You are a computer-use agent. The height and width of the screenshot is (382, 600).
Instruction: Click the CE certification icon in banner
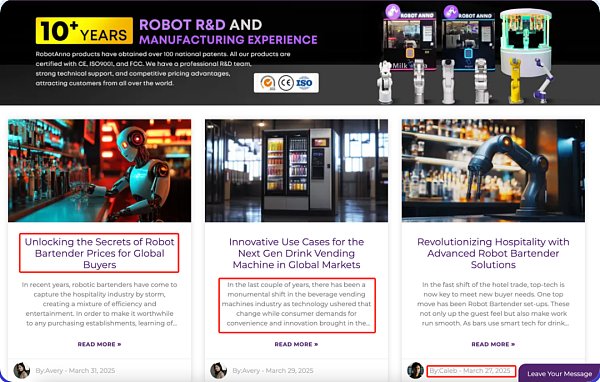pos(286,83)
